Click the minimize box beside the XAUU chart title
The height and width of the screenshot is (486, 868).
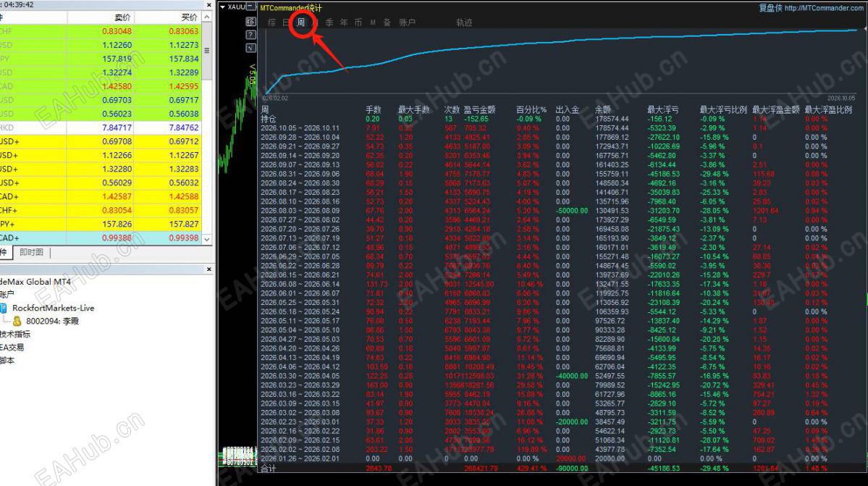(250, 7)
